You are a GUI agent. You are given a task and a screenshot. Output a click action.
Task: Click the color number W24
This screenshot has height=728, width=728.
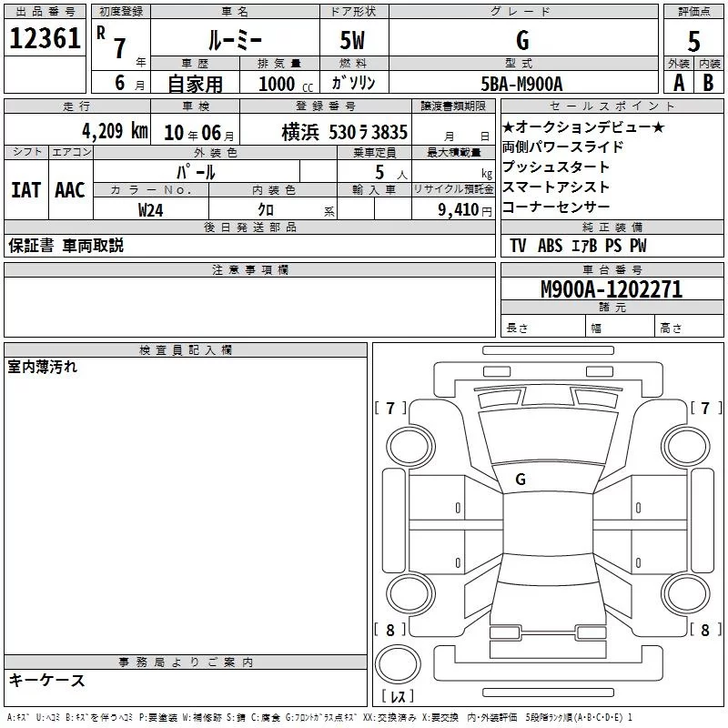tap(150, 209)
